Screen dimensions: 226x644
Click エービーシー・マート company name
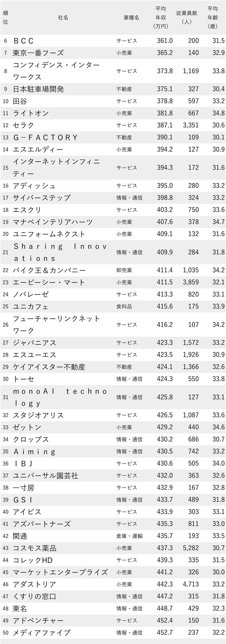pyautogui.click(x=49, y=282)
